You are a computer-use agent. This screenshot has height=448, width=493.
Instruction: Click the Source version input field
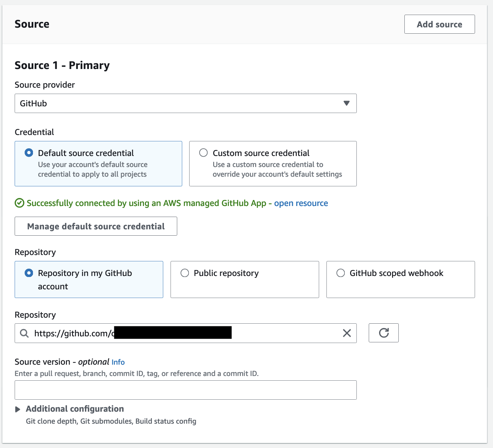(x=186, y=390)
